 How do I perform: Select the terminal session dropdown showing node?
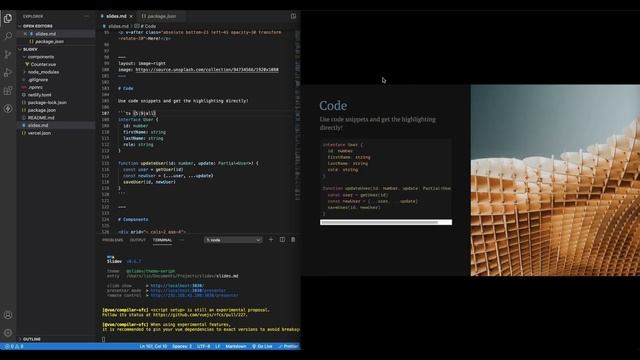click(233, 240)
